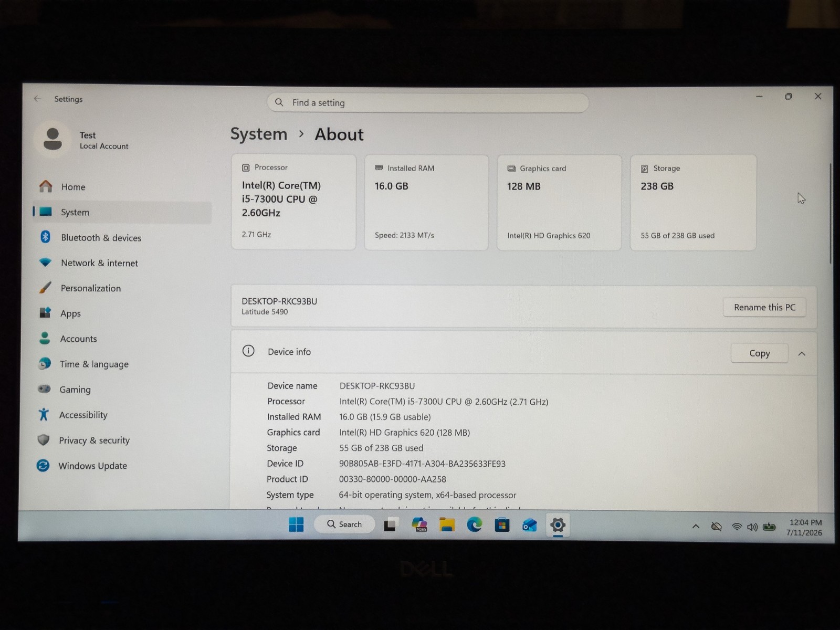840x630 pixels.
Task: Click the volume speaker tray icon
Action: [x=752, y=527]
